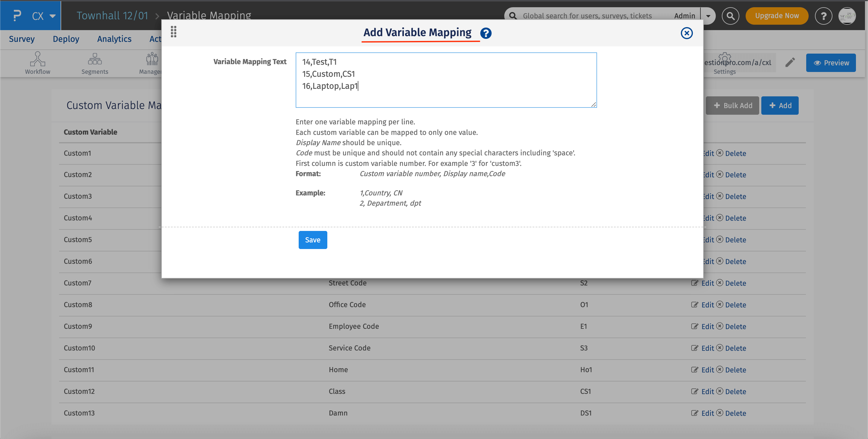Image resolution: width=868 pixels, height=439 pixels.
Task: Open help via question mark next to Add Variable Mapping
Action: (x=486, y=33)
